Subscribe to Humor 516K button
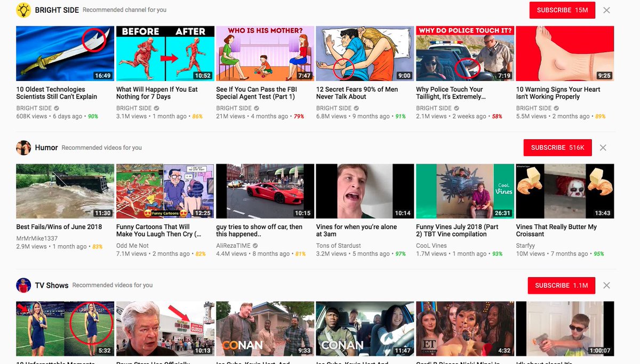Screen dimensions: 640x364 pos(557,148)
